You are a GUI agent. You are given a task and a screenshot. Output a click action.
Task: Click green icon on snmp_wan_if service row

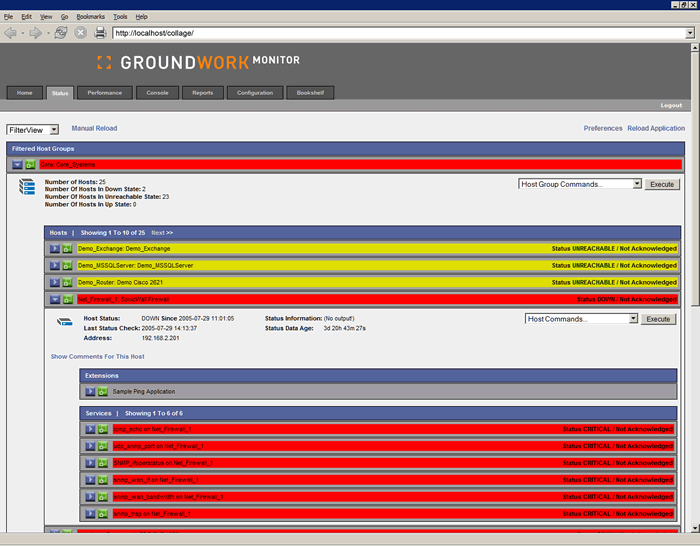tap(103, 480)
